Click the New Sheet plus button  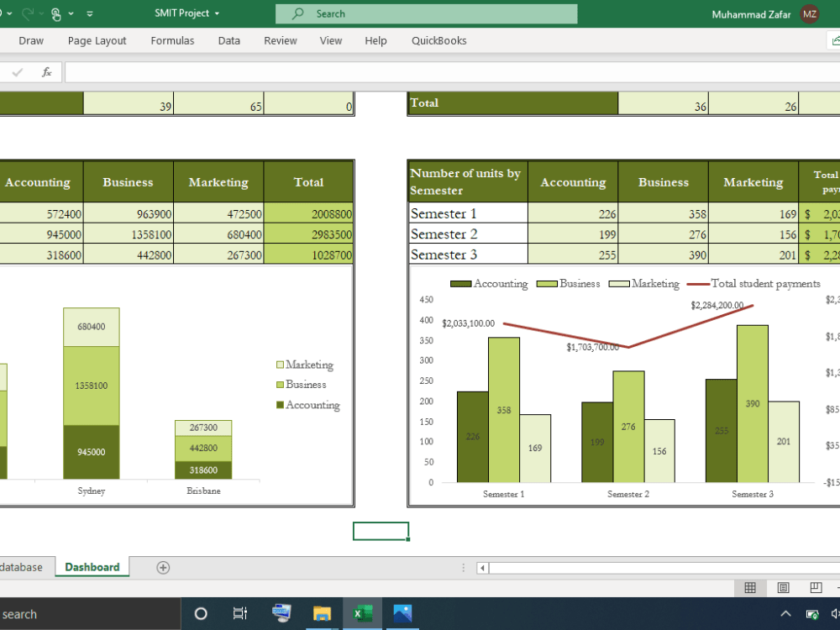pyautogui.click(x=161, y=567)
